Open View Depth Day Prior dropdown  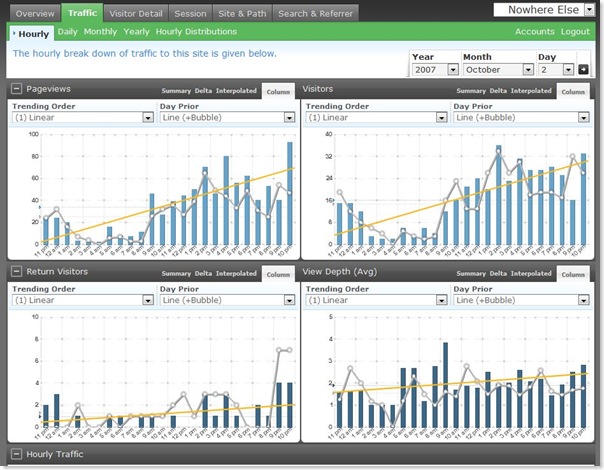(x=521, y=300)
